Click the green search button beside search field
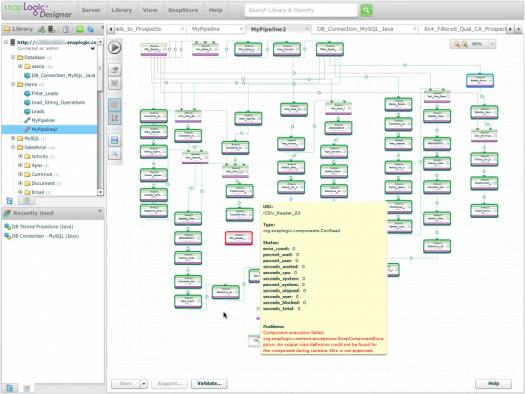Screen dimensions: 525x394 click(x=366, y=10)
